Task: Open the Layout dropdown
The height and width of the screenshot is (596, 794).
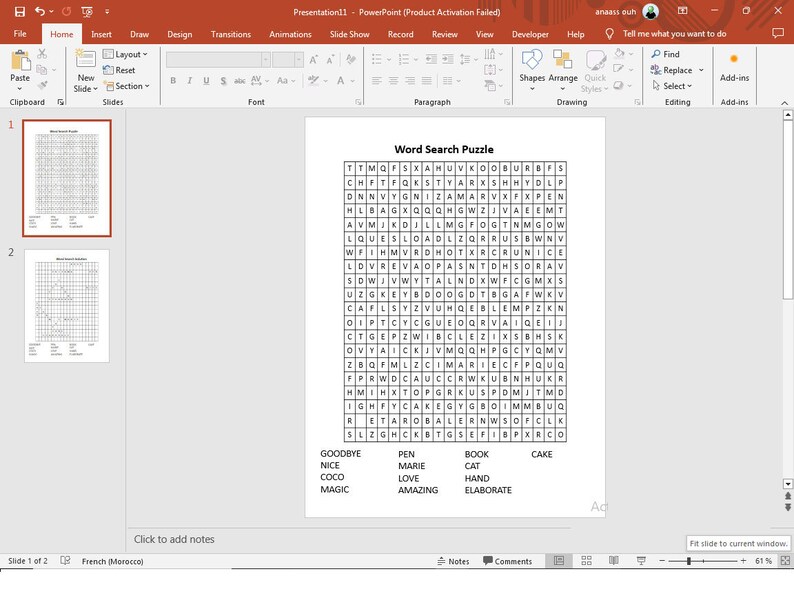Action: [x=125, y=54]
